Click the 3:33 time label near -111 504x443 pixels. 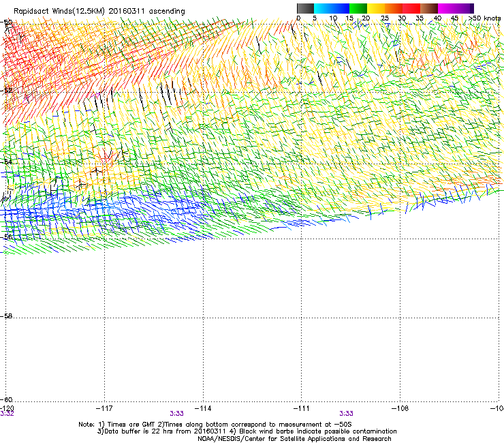coord(346,414)
